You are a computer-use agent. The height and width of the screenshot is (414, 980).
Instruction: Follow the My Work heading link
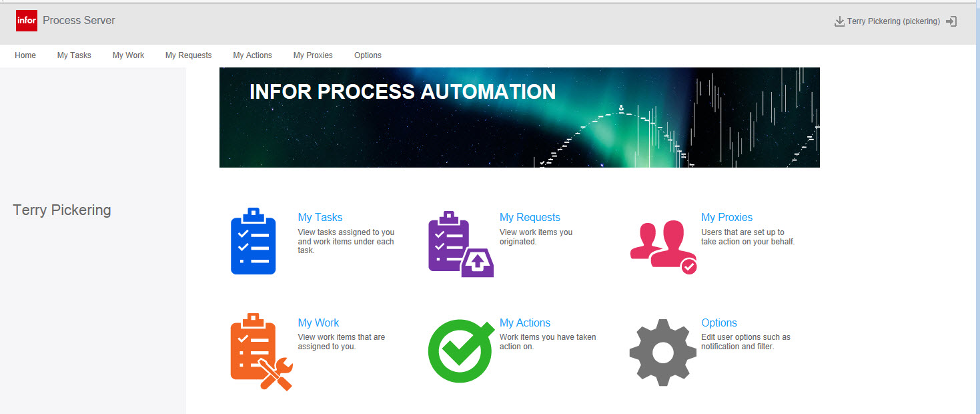pyautogui.click(x=318, y=323)
